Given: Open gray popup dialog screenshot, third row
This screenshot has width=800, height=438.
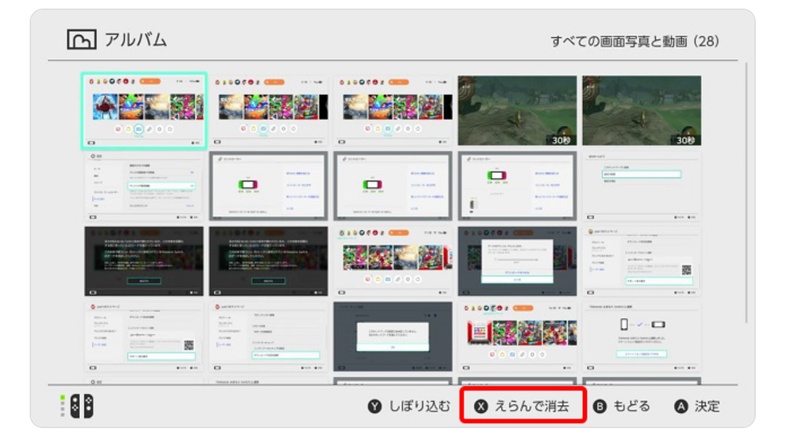Looking at the screenshot, I should (x=517, y=261).
